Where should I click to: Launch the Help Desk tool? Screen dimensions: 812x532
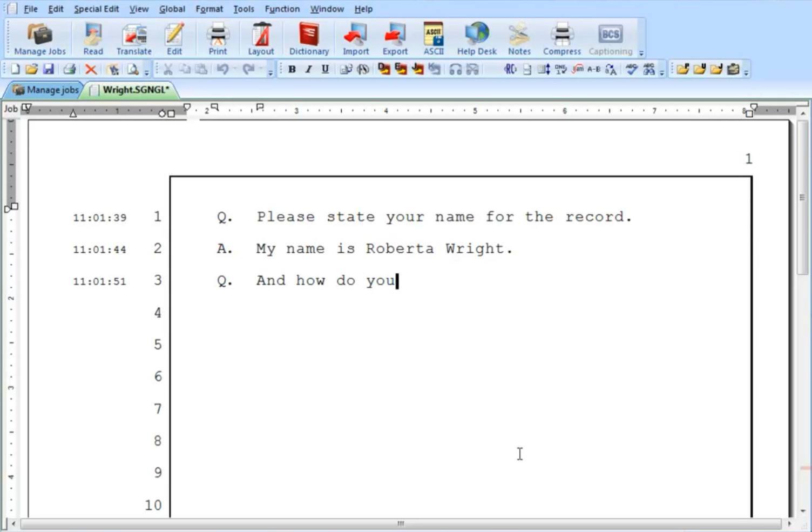[x=476, y=38]
